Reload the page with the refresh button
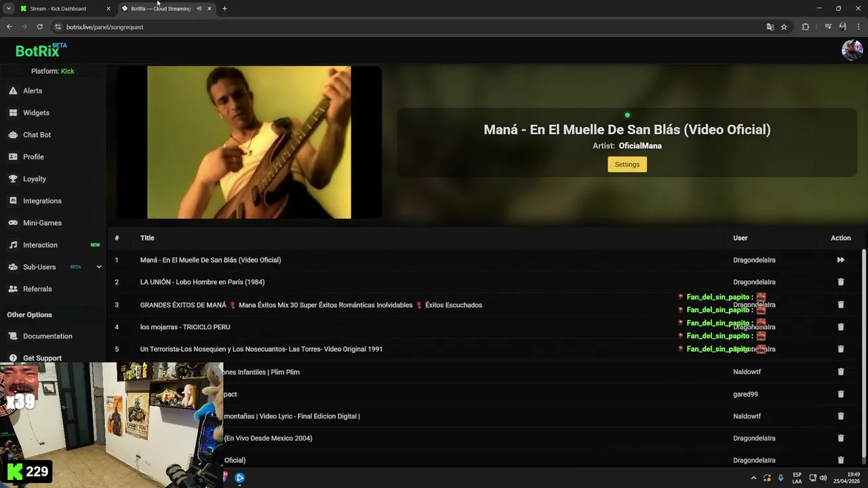This screenshot has width=868, height=488. 39,27
